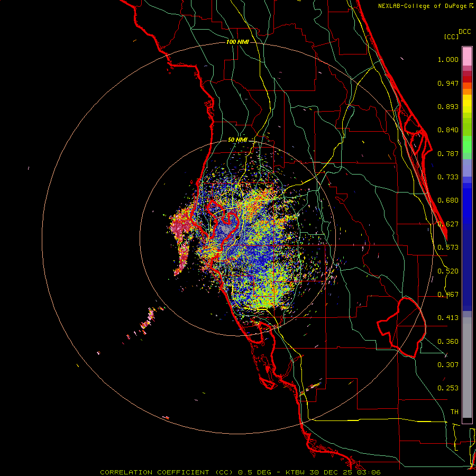Click the 0.893 scale value
The image size is (476, 476).
448,106
